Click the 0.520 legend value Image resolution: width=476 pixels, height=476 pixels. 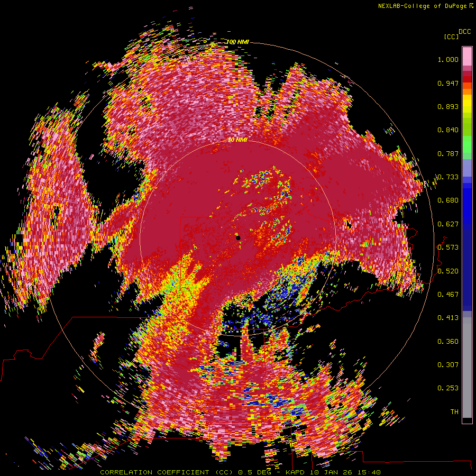coord(448,271)
